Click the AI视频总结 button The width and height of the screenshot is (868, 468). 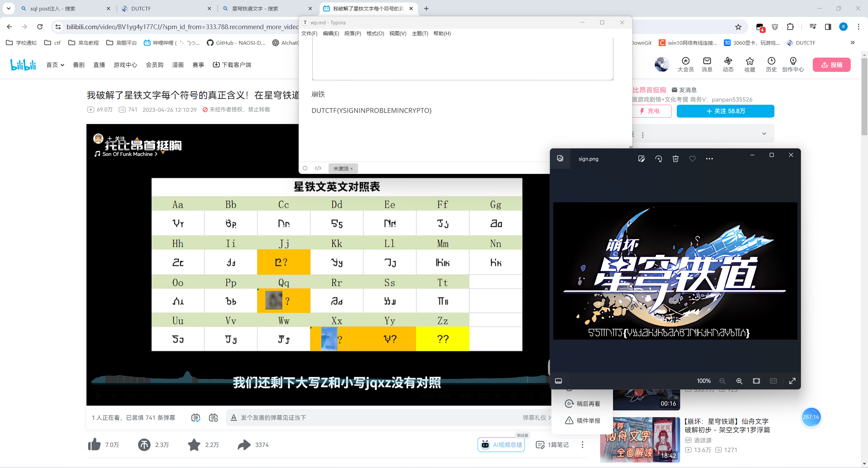501,445
